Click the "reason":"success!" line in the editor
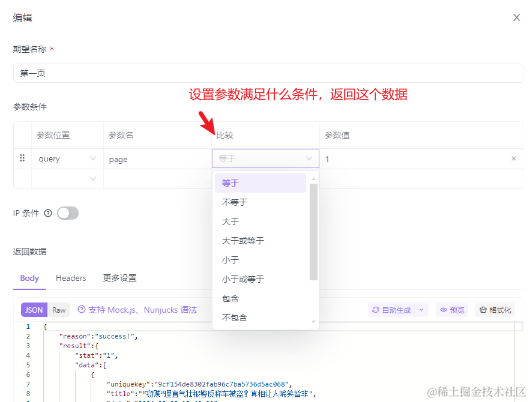Viewport: 530px width, 402px height. [x=98, y=336]
